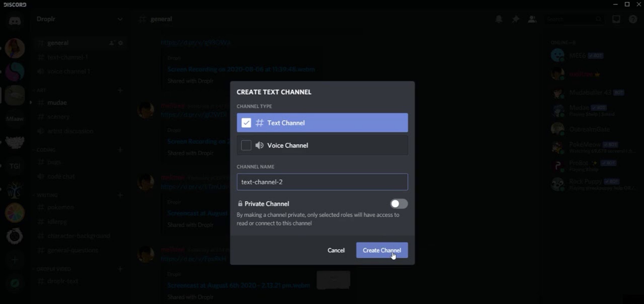Click the hash icon beside Text Channel
This screenshot has width=644, height=304.
260,123
